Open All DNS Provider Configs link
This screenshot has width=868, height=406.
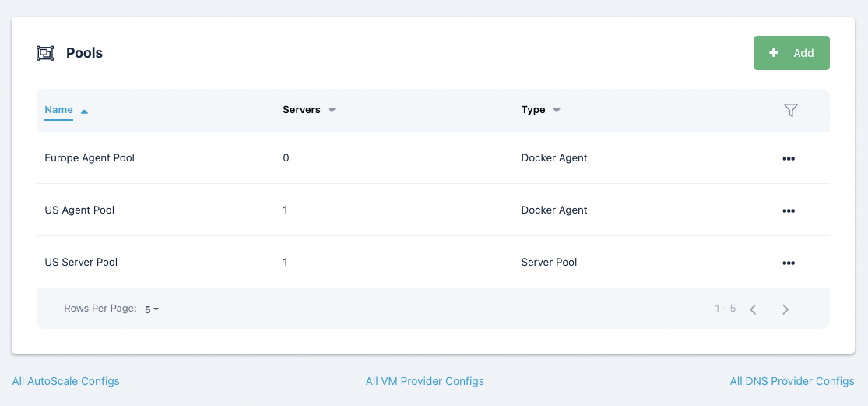pos(792,381)
